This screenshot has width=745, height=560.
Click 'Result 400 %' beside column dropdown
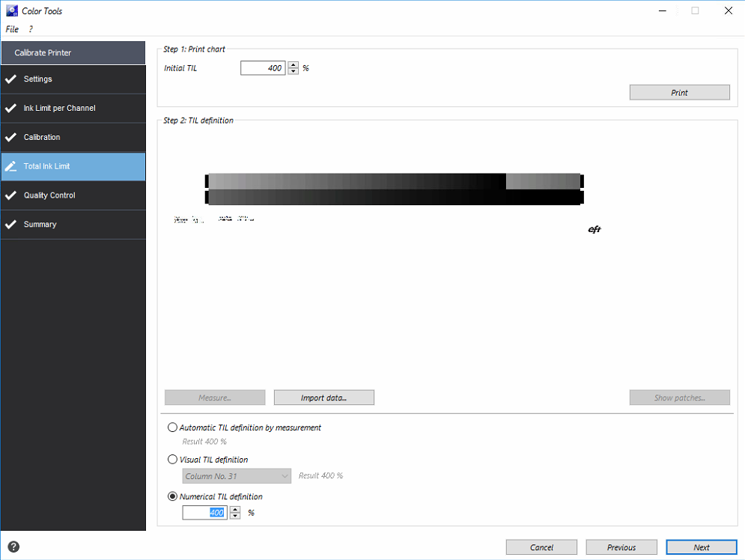point(320,475)
